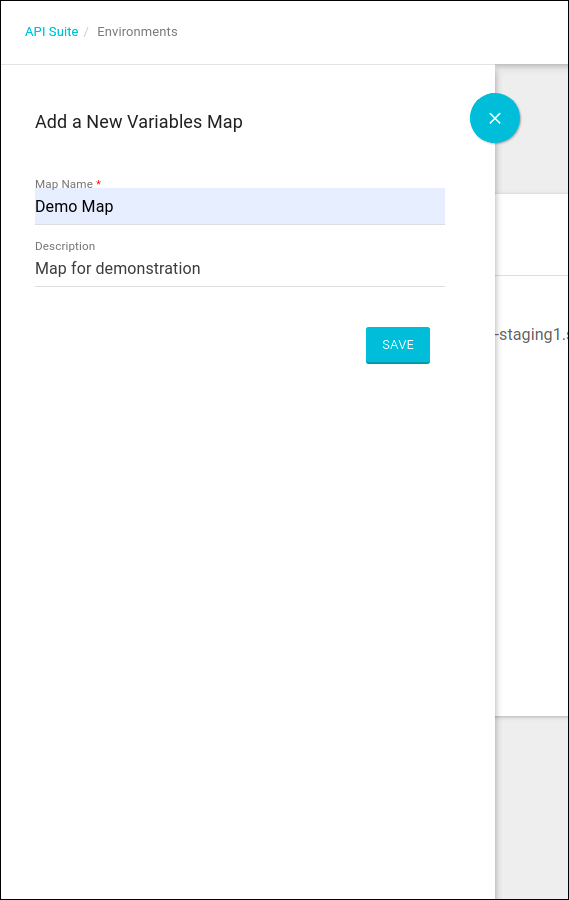Screen dimensions: 569x900
Task: Edit the Description field text
Action: point(239,268)
